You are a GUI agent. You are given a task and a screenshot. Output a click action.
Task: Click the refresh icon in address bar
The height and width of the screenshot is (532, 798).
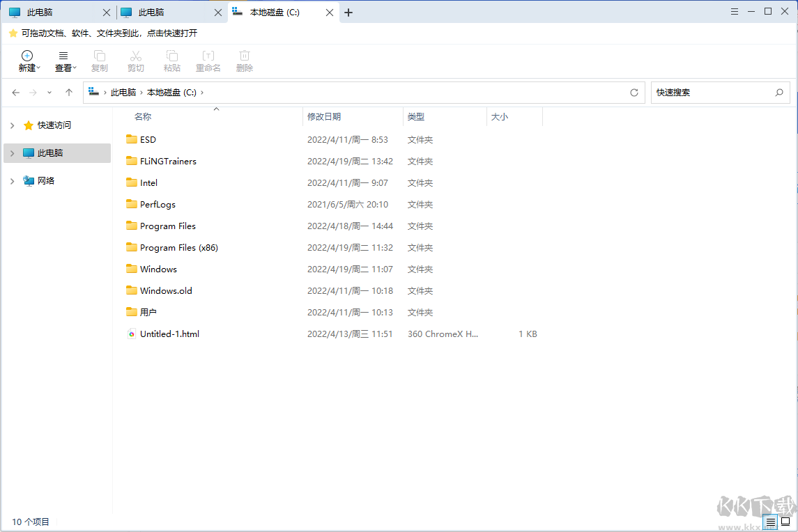coord(634,93)
